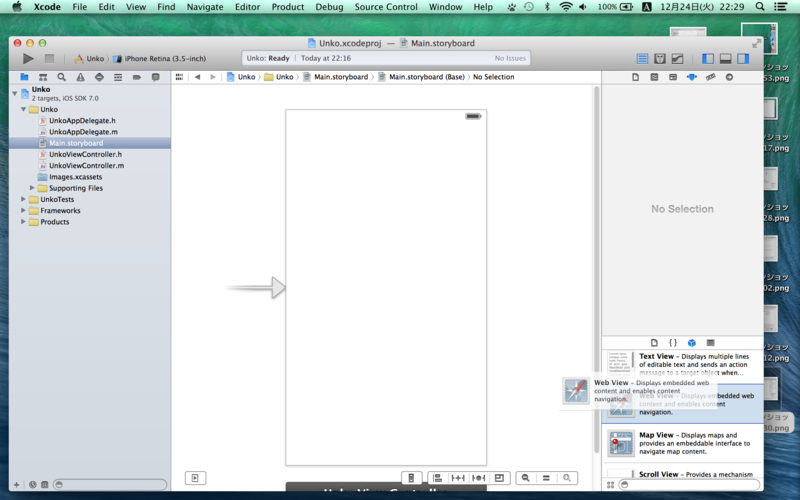Go back in editor history
Screen dimensions: 800x500
(x=197, y=77)
